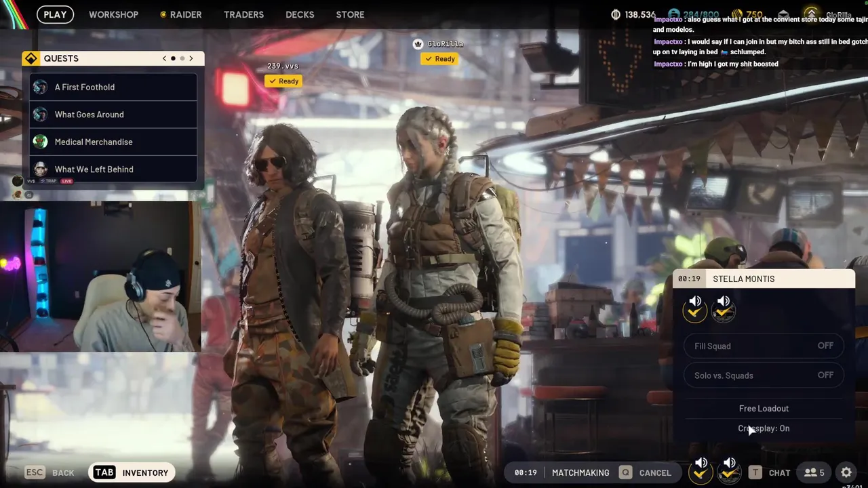Open settings gear icon
This screenshot has height=488, width=868.
pyautogui.click(x=846, y=472)
